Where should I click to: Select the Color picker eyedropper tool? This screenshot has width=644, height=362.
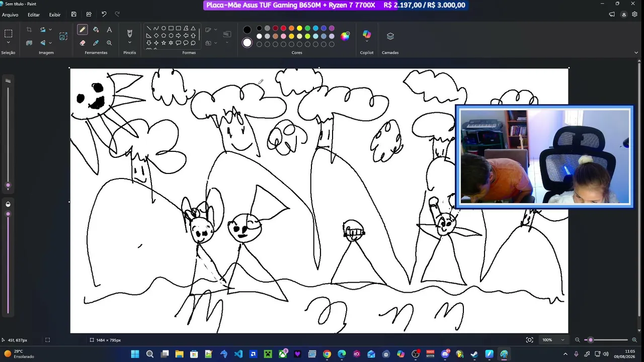coord(96,43)
